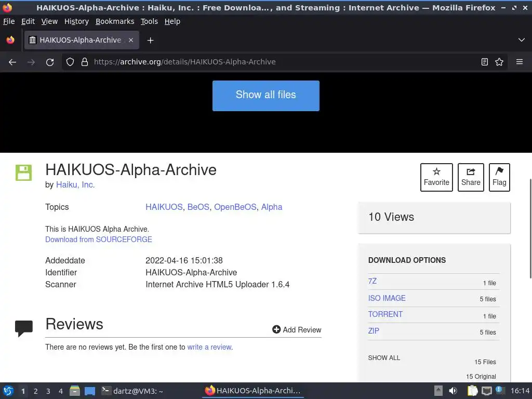Open network status tray icon
This screenshot has height=399, width=532.
point(486,391)
